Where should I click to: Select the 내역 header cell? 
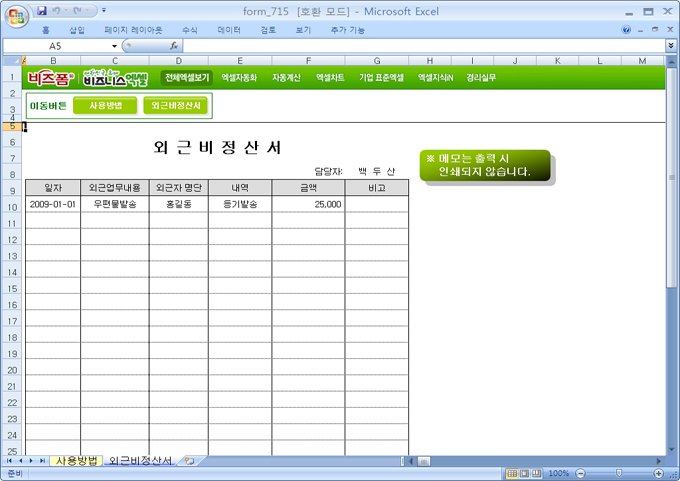coord(240,188)
